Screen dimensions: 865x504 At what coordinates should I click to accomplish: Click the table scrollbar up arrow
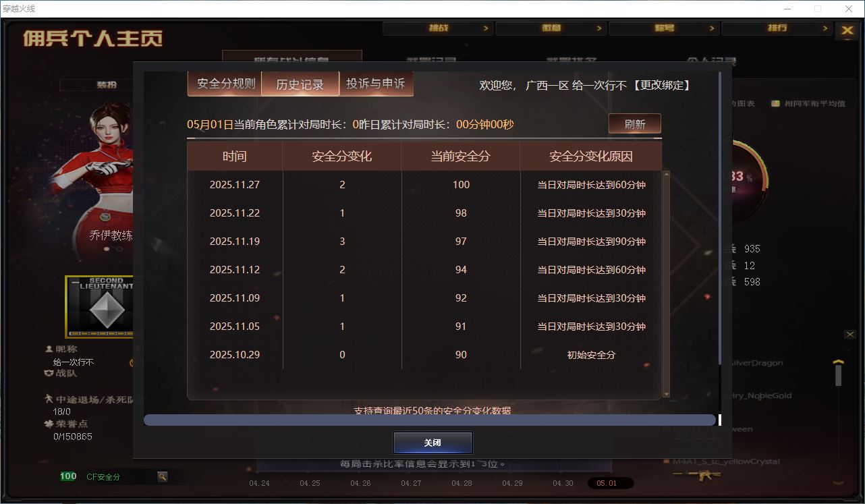point(667,174)
